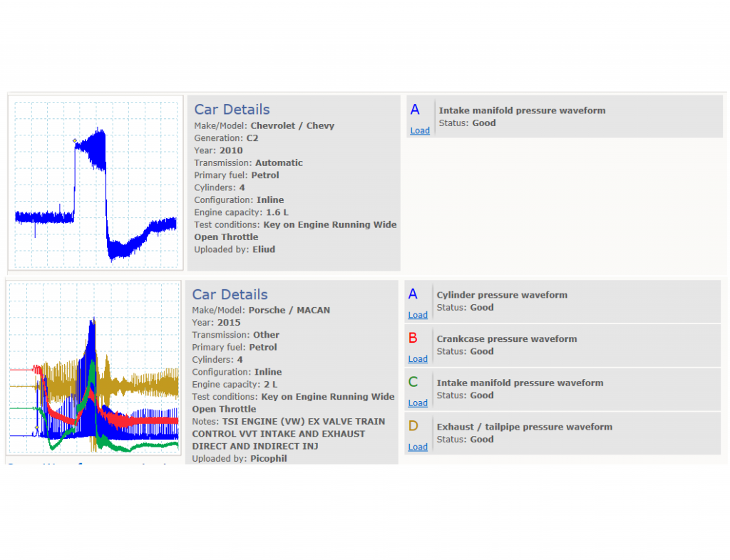The width and height of the screenshot is (730, 560).
Task: Click uploader name Picophil
Action: pos(269,459)
